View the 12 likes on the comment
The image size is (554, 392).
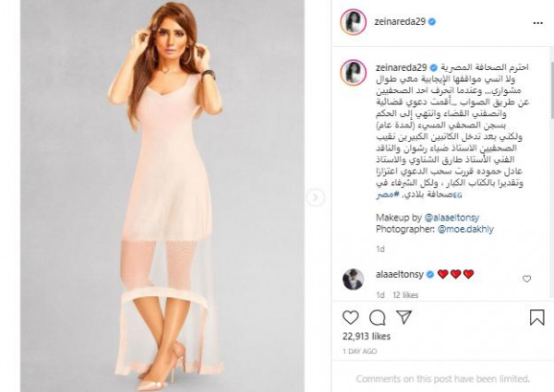405,295
